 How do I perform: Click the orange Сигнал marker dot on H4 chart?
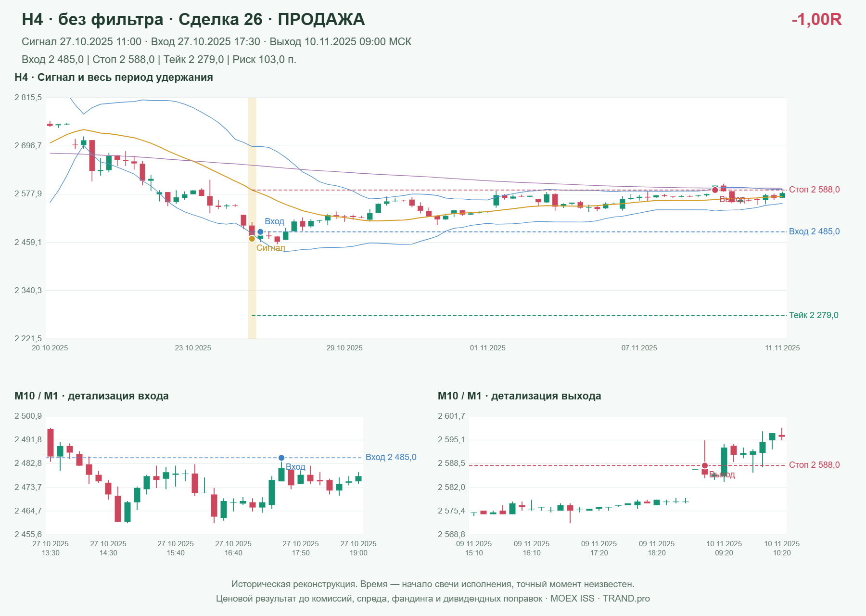click(252, 239)
